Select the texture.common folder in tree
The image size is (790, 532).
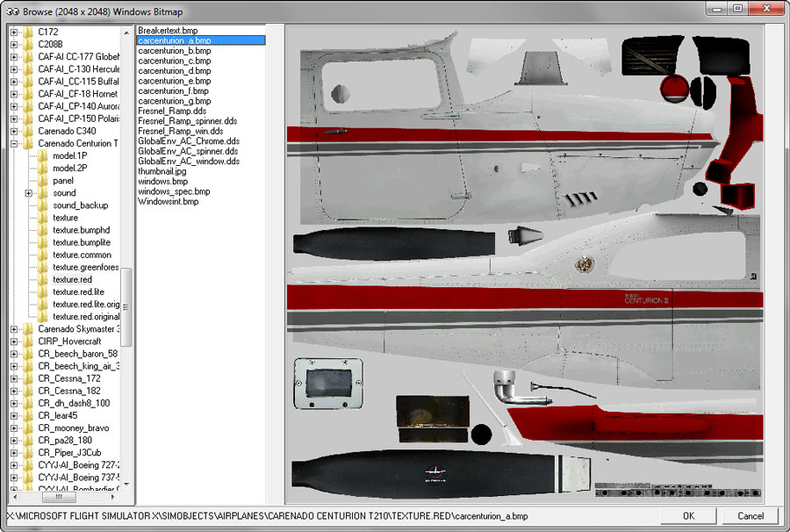tap(82, 255)
